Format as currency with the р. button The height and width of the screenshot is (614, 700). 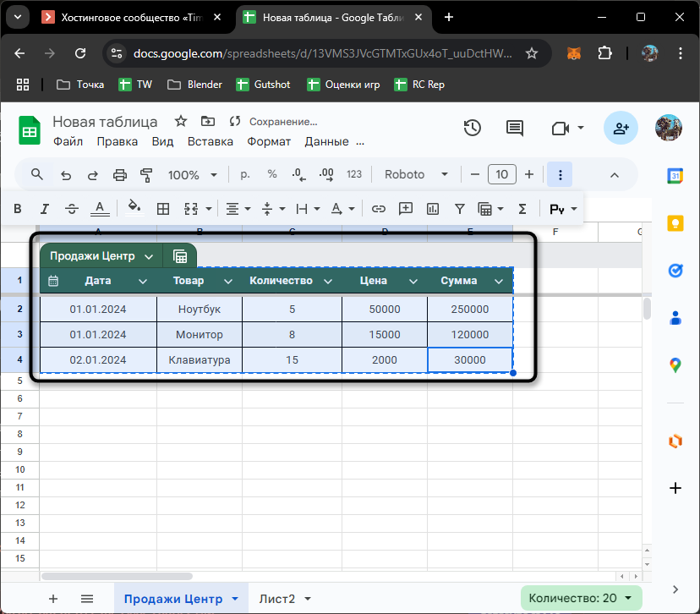[244, 174]
